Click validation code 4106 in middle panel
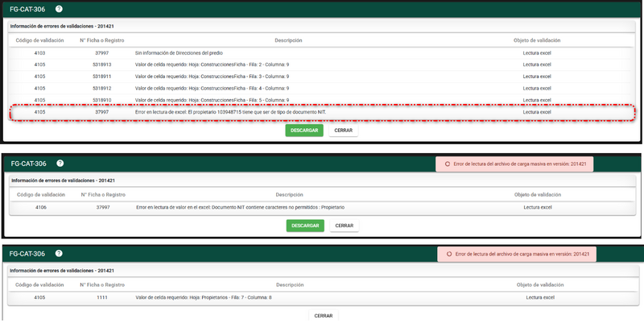 pyautogui.click(x=41, y=208)
